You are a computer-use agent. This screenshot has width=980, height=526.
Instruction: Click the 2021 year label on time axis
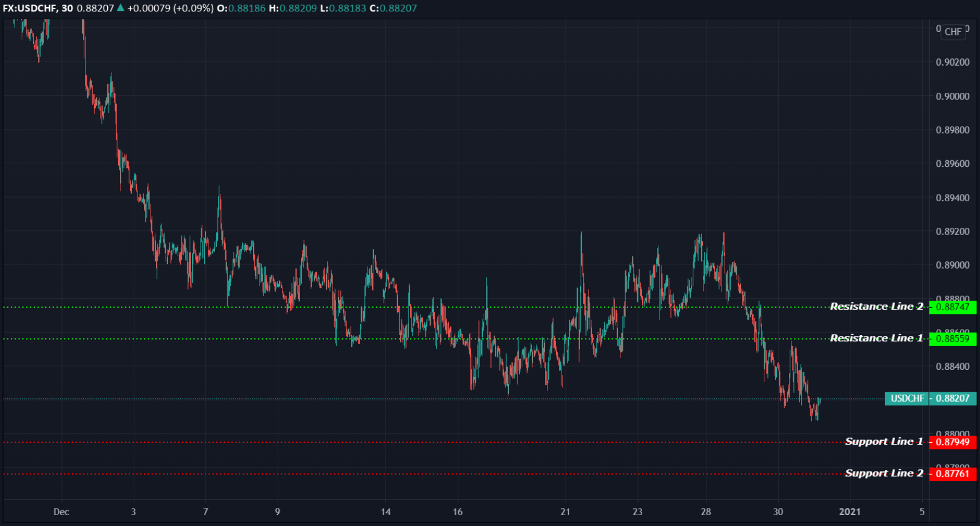point(850,512)
